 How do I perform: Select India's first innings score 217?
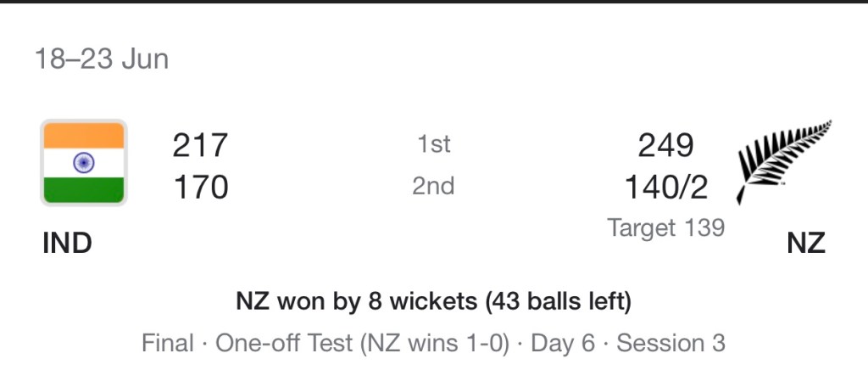tap(200, 146)
